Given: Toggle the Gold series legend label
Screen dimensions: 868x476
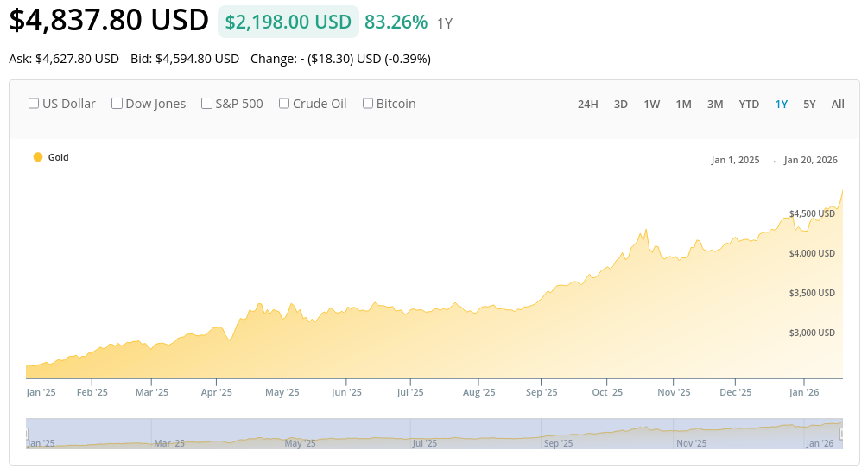Looking at the screenshot, I should pos(58,157).
